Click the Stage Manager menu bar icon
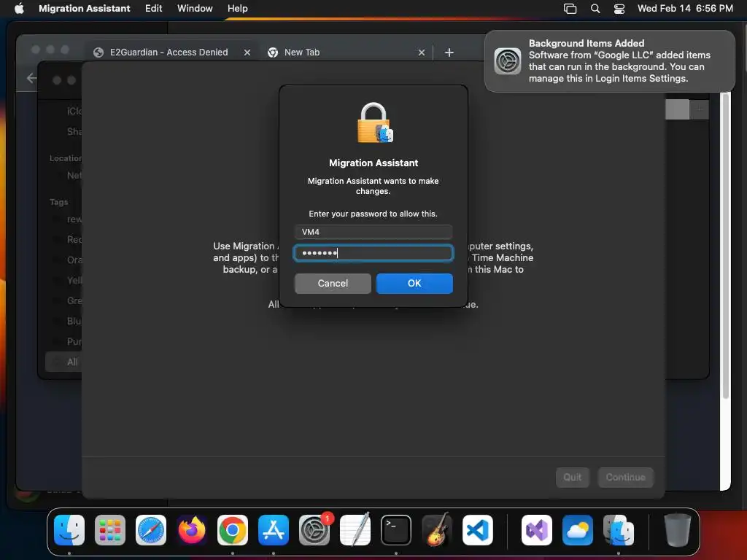The image size is (747, 560). [x=570, y=9]
